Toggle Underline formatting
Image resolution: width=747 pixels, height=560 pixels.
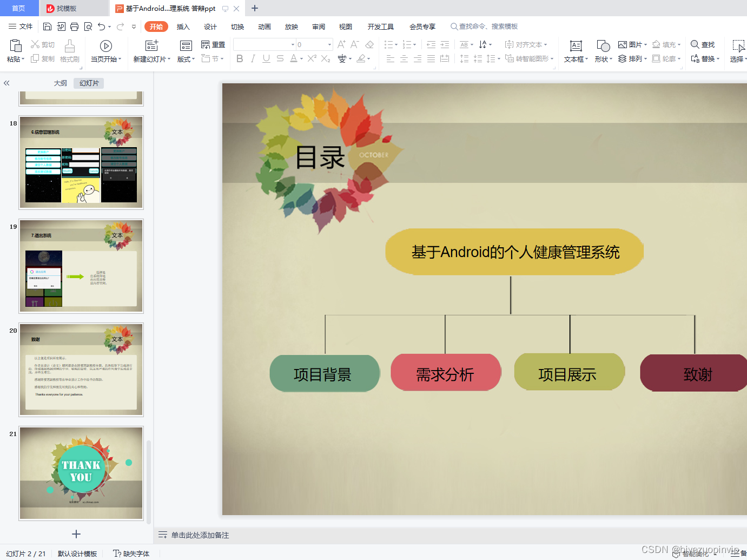click(x=266, y=58)
